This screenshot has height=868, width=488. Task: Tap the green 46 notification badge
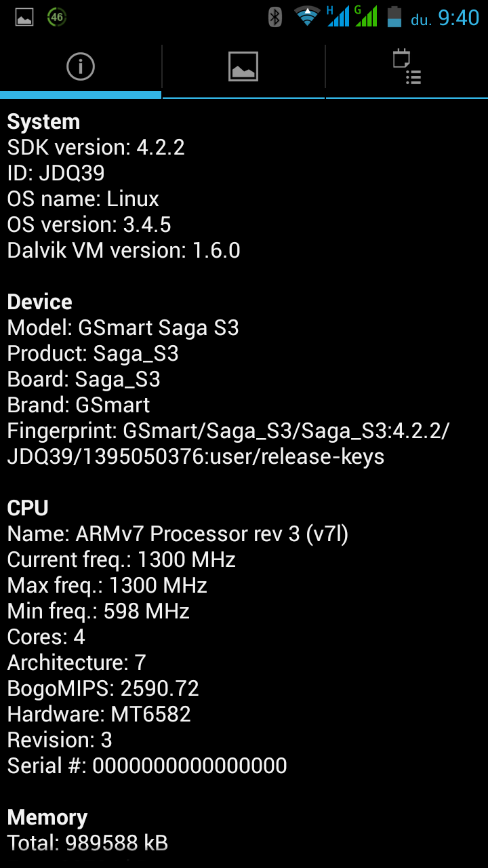(x=57, y=17)
